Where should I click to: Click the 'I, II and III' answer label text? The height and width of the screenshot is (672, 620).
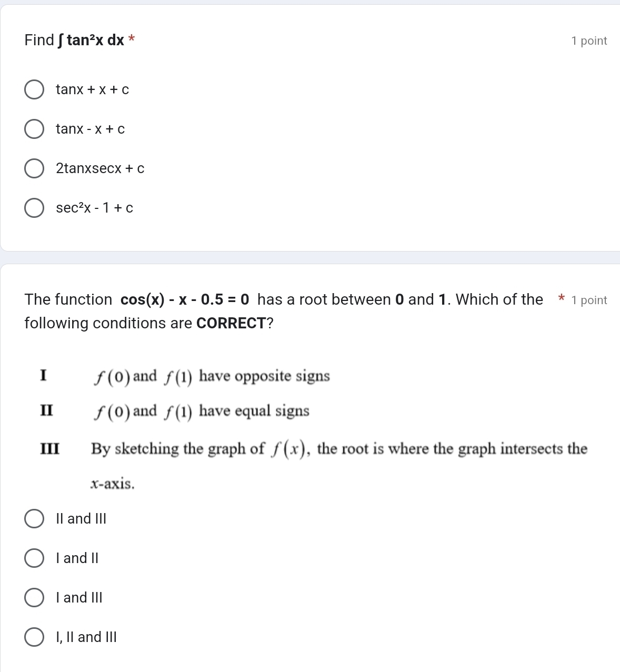[x=86, y=637]
